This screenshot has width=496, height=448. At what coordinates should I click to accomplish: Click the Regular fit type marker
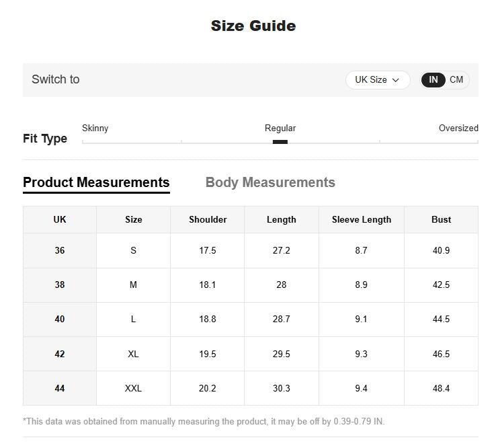tap(280, 142)
